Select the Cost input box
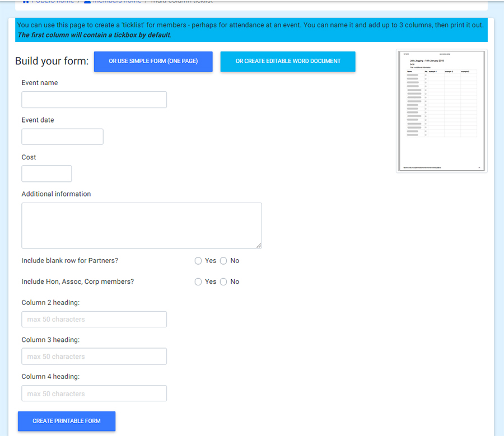This screenshot has width=504, height=436. pos(46,174)
